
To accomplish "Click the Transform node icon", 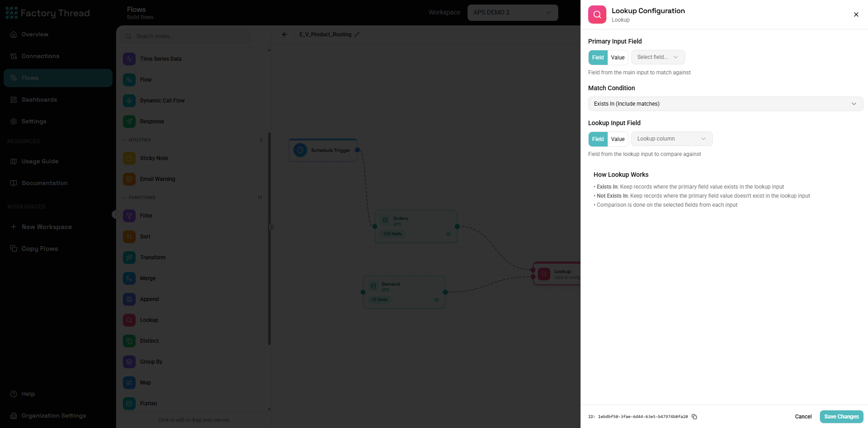I will tap(129, 258).
